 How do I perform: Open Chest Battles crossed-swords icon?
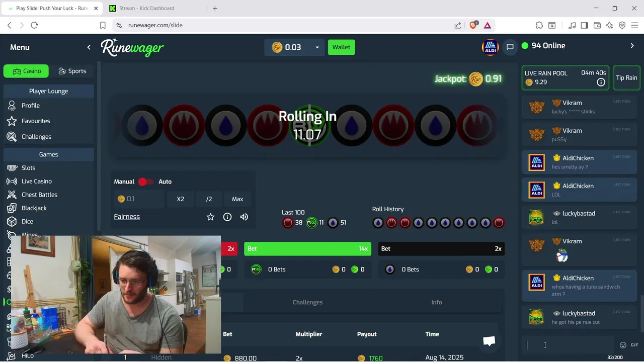point(12,195)
